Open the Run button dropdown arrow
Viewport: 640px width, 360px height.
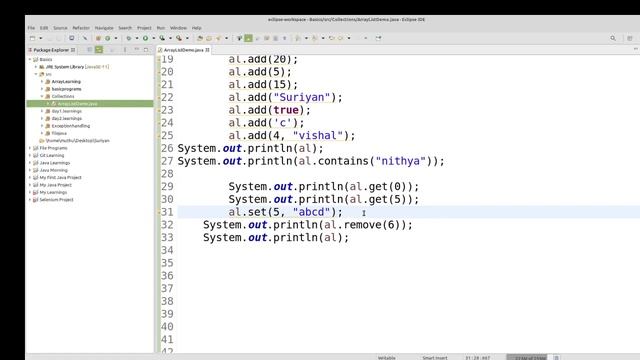[153, 38]
